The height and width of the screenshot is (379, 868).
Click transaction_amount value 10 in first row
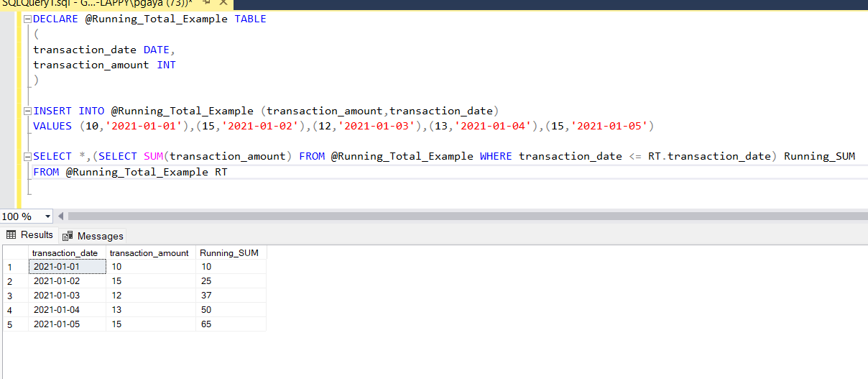[152, 267]
